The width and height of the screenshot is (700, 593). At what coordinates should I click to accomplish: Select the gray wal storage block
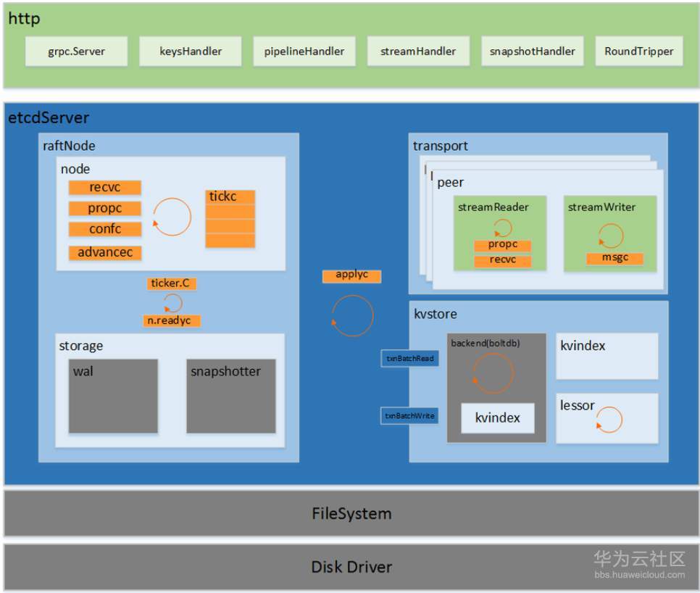coord(114,396)
